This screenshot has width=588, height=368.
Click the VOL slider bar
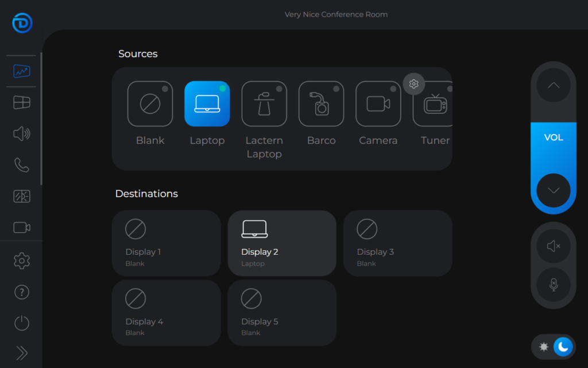(553, 138)
